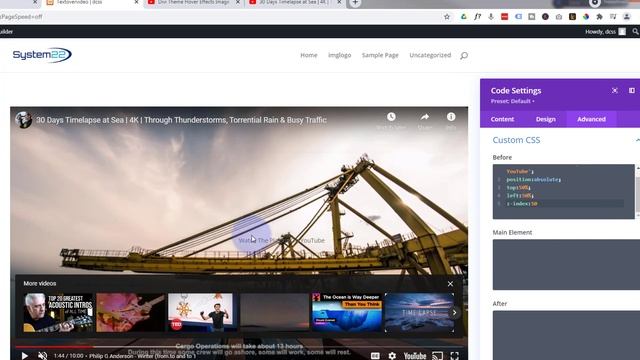Open the Google Drive extension icon
640x360 pixels.
(464, 17)
